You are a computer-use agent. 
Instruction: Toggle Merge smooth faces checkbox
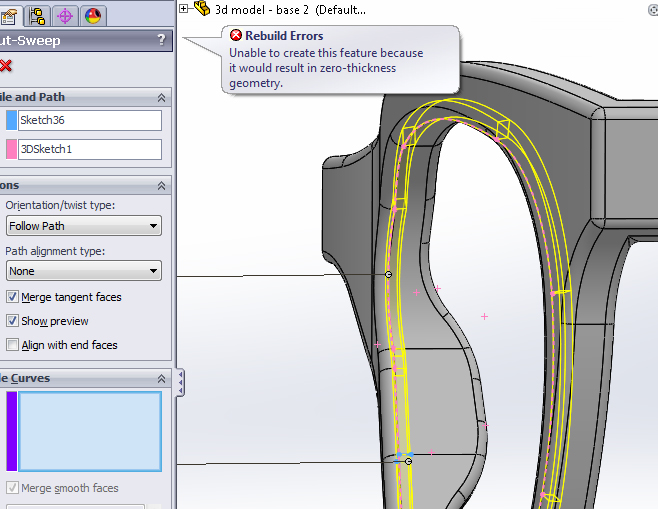12,488
